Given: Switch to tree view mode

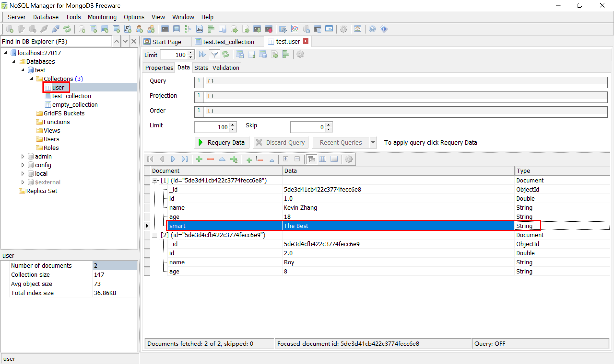Looking at the screenshot, I should [x=312, y=159].
